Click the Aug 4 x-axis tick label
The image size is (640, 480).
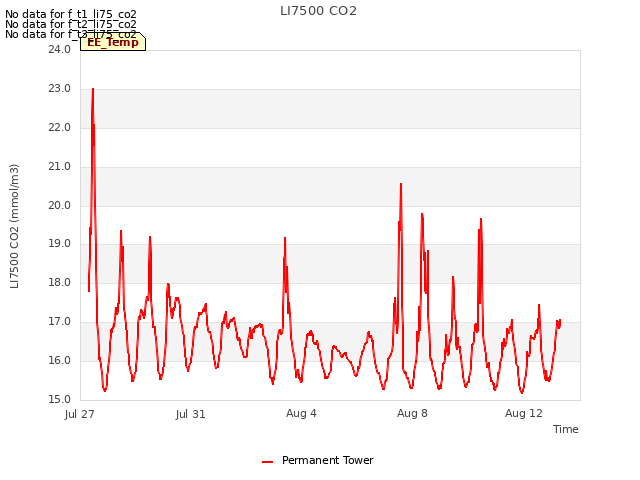pyautogui.click(x=301, y=413)
